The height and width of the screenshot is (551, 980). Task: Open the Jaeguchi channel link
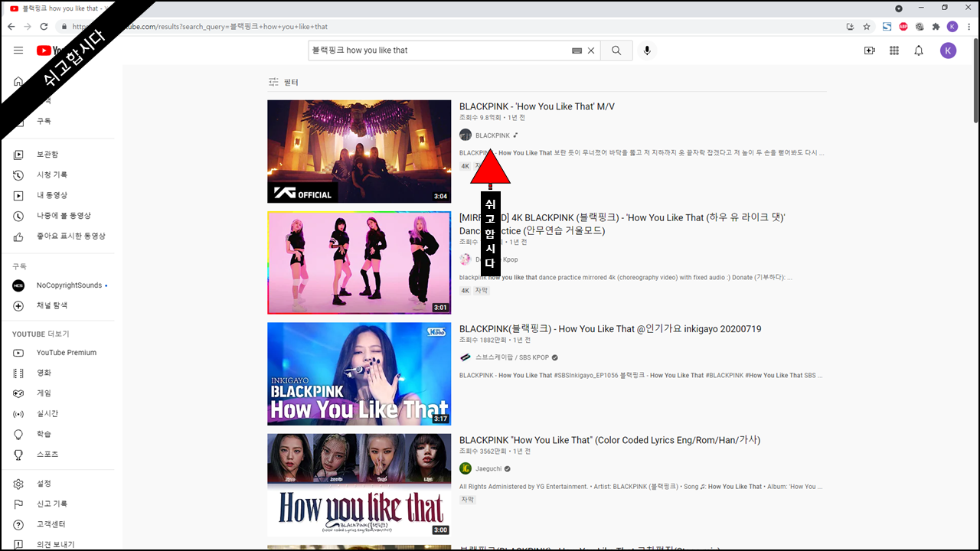(488, 468)
